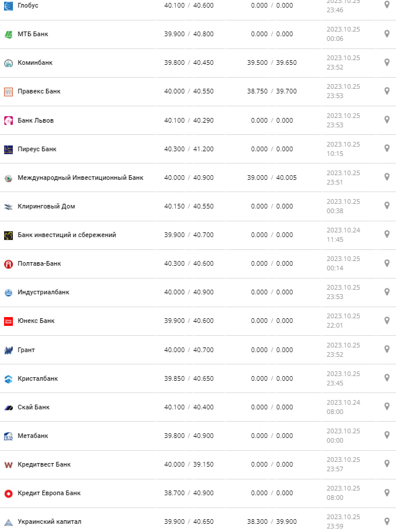This screenshot has height=532, width=396.
Task: Click the Правекс Банк logo icon
Action: pos(8,92)
